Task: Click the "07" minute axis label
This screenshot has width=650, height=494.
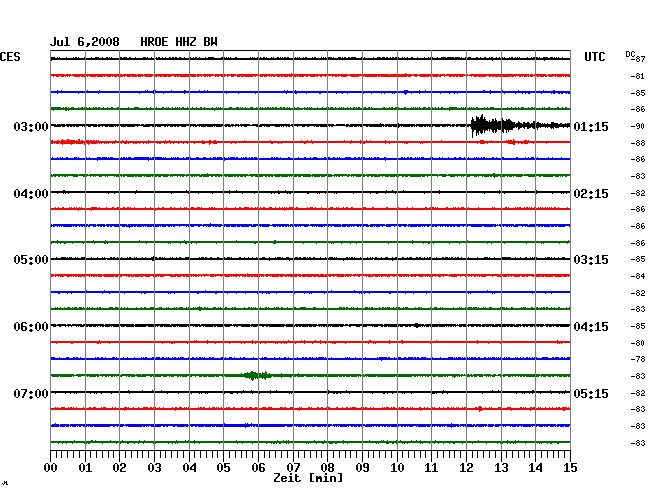Action: tap(293, 468)
